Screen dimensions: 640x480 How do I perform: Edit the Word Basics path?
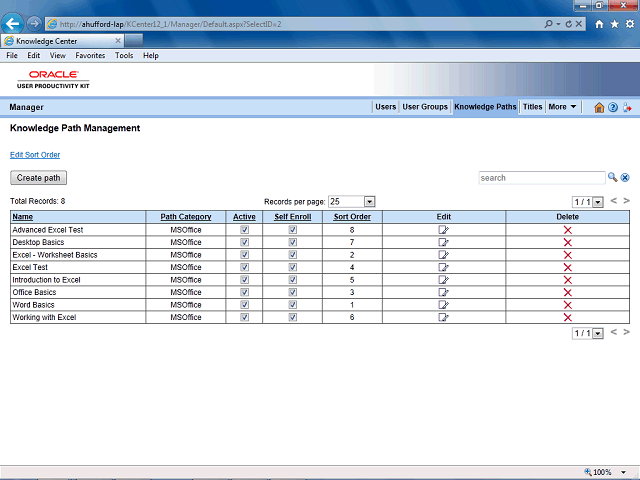[x=444, y=305]
